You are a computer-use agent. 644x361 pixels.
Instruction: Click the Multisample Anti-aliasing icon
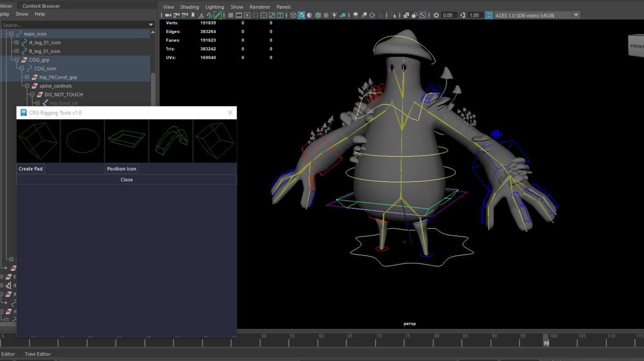[x=372, y=15]
